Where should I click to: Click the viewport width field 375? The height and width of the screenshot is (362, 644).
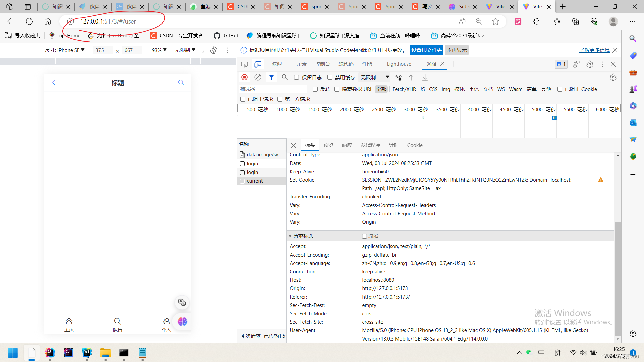pos(103,50)
